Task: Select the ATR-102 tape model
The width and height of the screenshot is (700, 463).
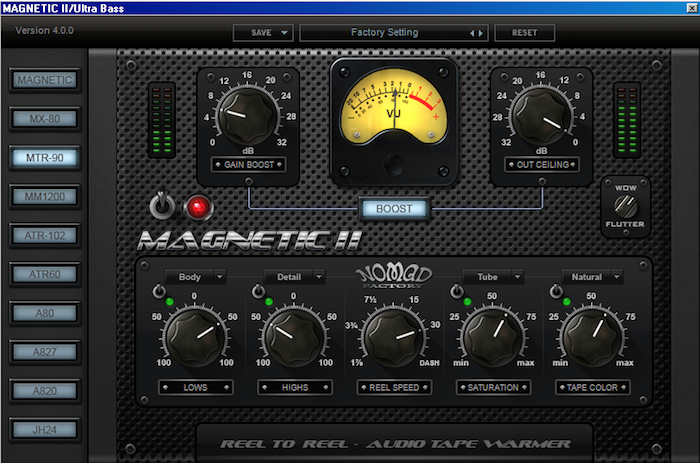Action: click(x=45, y=236)
